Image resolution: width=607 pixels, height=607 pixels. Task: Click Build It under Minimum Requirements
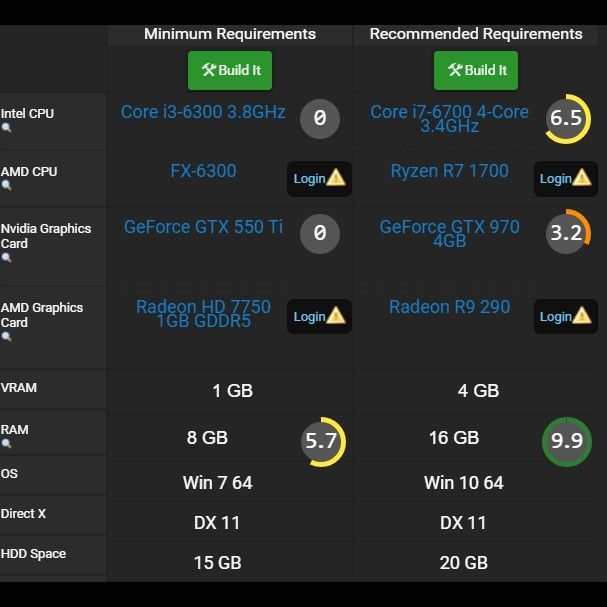[x=230, y=70]
